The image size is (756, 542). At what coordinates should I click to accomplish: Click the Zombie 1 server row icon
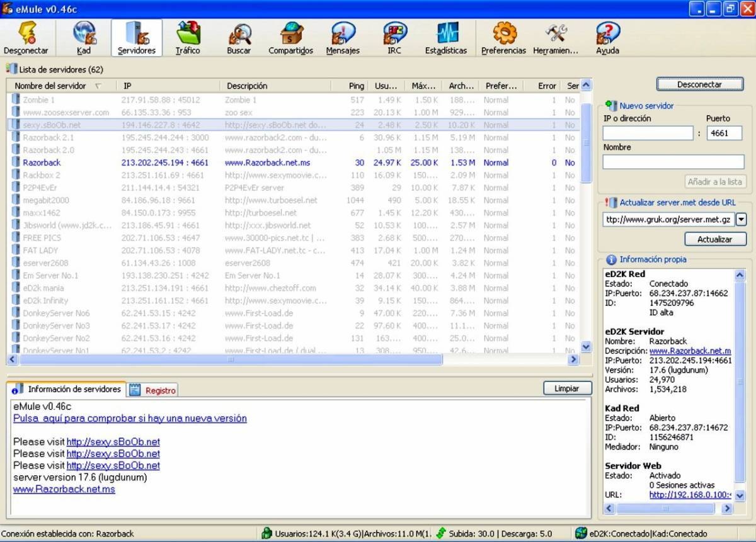(16, 99)
